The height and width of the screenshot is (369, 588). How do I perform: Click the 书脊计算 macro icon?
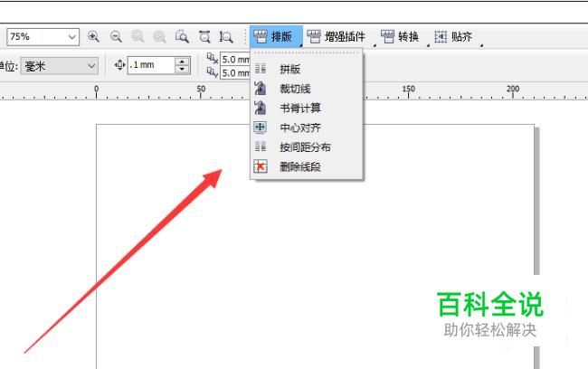click(261, 108)
